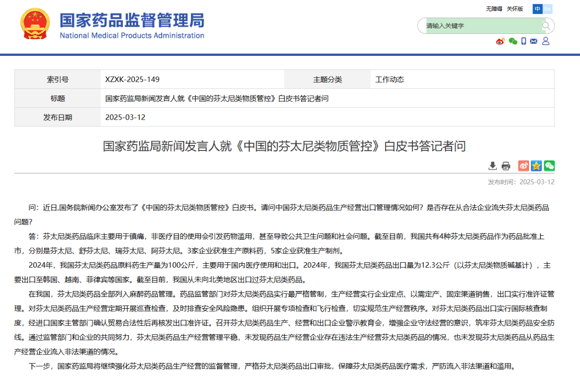Click the 工作动态 topic category value
Screen dimensions: 580x392
(x=389, y=79)
